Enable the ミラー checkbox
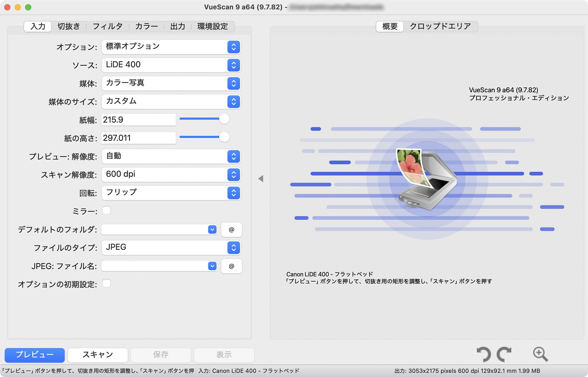Image resolution: width=588 pixels, height=377 pixels. 106,210
